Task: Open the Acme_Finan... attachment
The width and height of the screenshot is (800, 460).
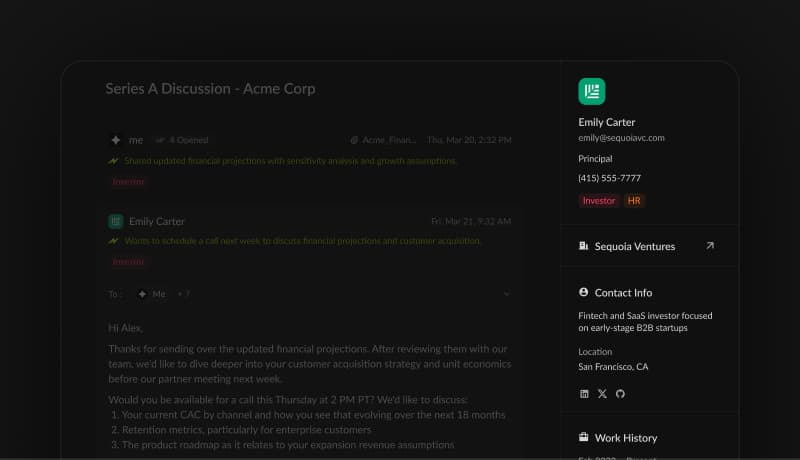Action: [383, 140]
